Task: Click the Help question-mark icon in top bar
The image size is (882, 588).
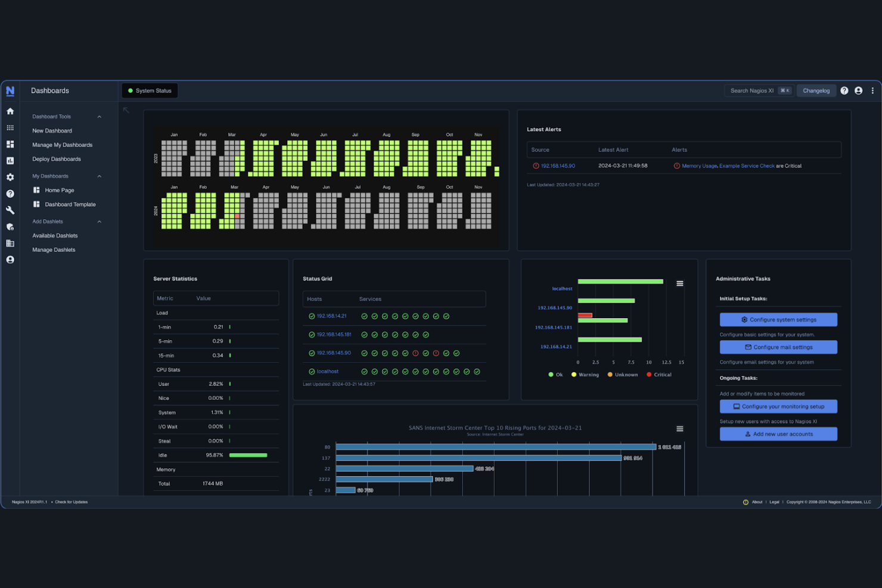Action: [844, 91]
